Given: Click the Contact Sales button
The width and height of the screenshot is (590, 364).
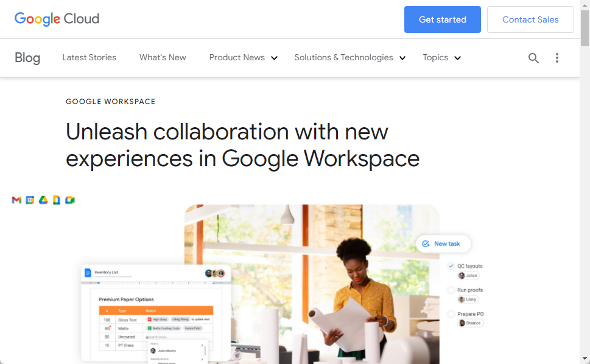Looking at the screenshot, I should (530, 19).
